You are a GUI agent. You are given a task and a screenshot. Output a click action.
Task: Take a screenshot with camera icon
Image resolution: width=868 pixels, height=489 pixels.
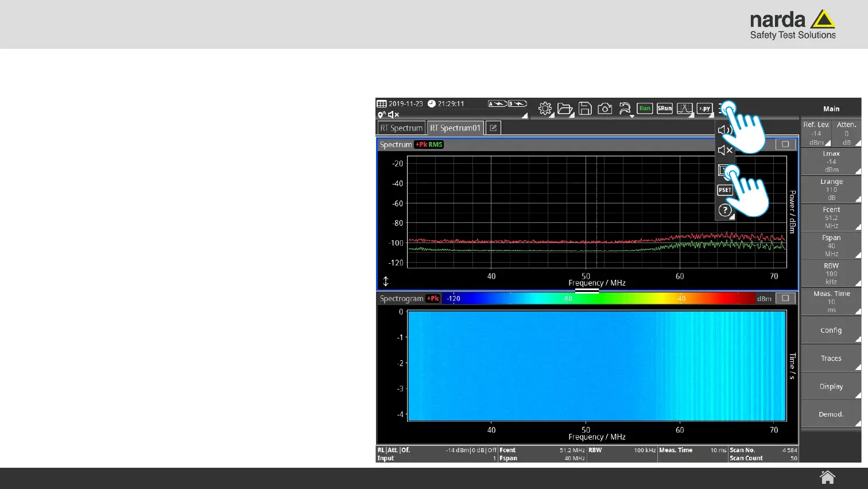pyautogui.click(x=604, y=109)
